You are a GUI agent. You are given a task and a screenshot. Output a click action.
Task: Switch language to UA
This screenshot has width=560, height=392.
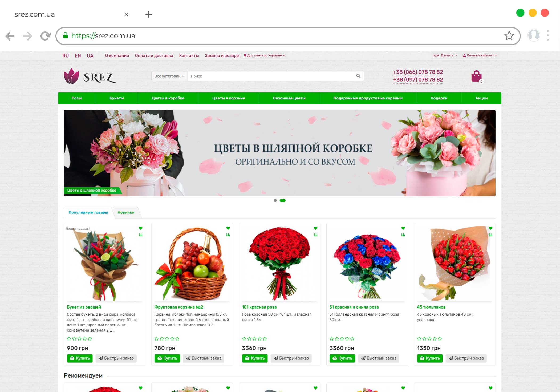click(90, 56)
